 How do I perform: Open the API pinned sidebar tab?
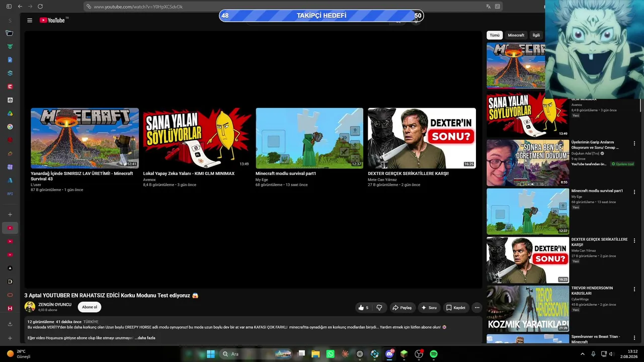coord(10,194)
